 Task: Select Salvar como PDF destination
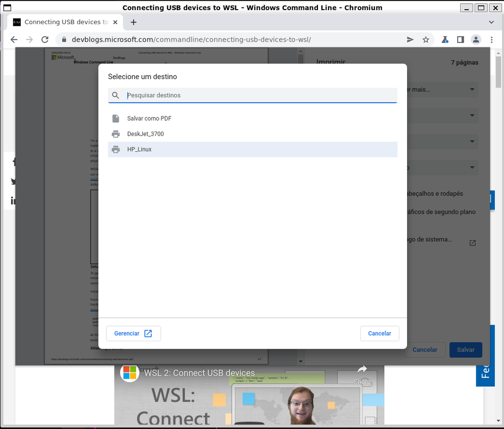coord(253,118)
